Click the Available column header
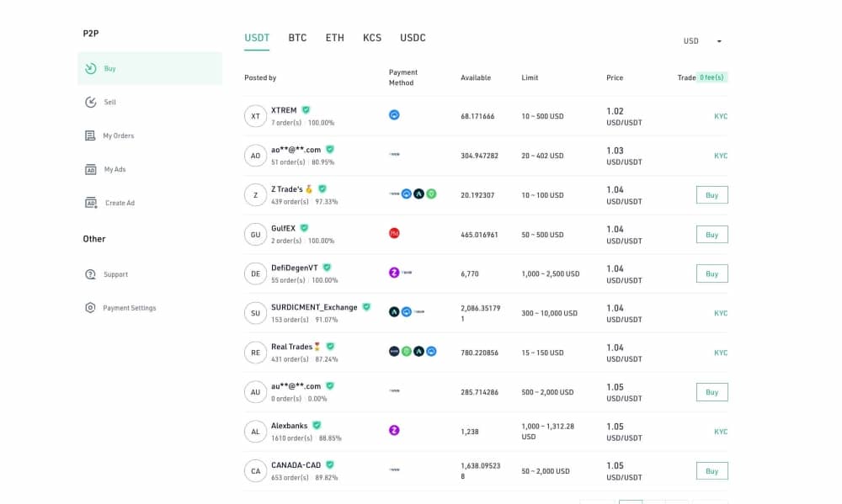The image size is (842, 504). pos(476,77)
